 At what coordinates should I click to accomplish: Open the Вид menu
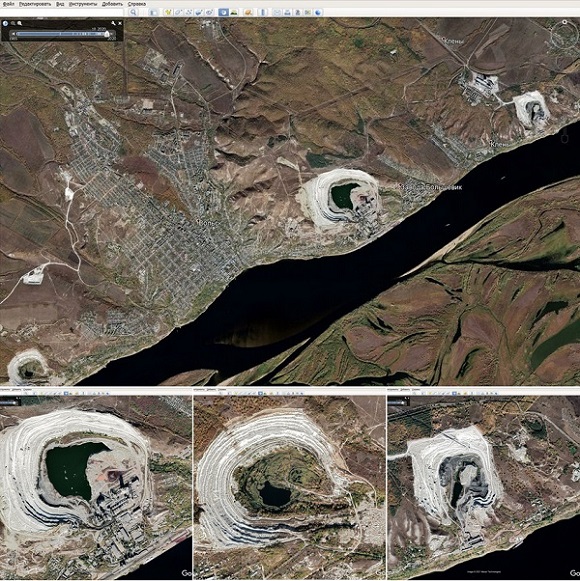(60, 4)
